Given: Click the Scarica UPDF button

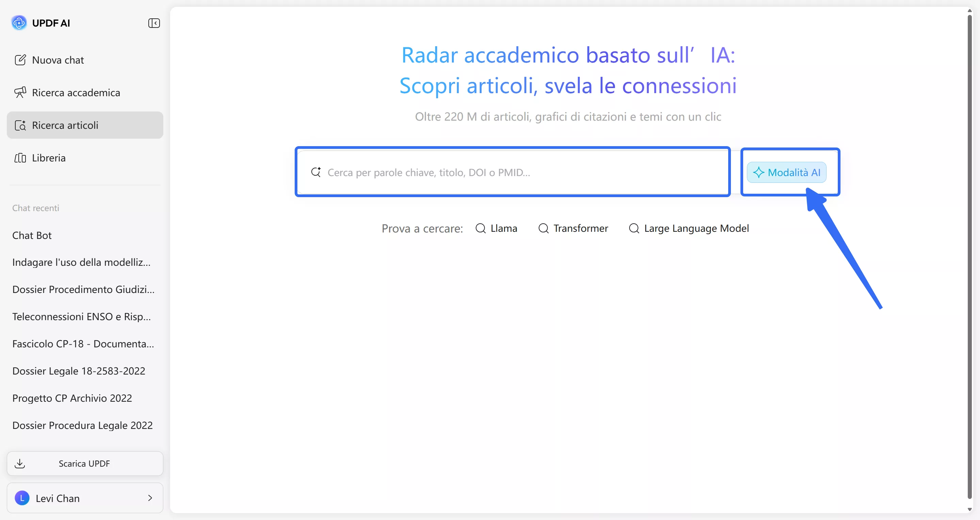Looking at the screenshot, I should tap(84, 463).
